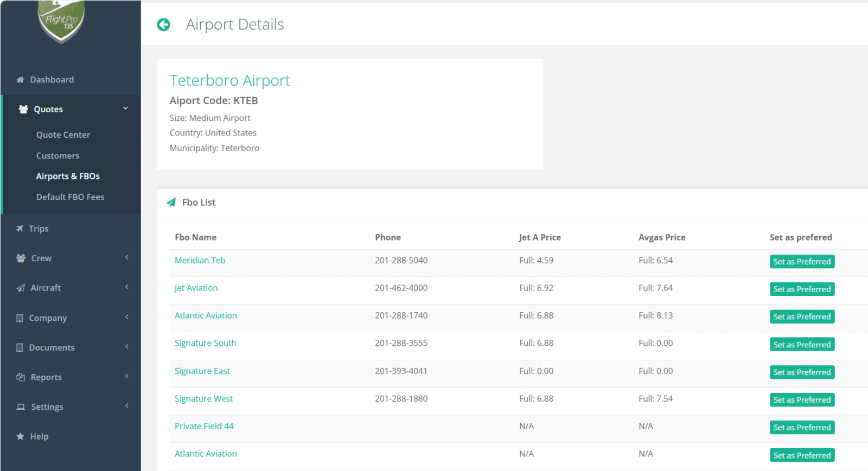Viewport: 868px width, 471px height.
Task: Open the Private Field 44 link
Action: pos(204,426)
